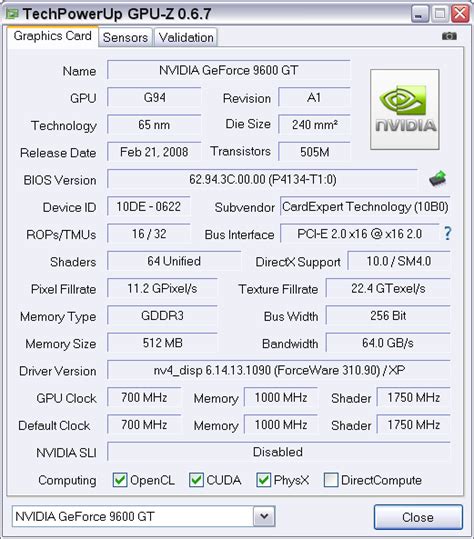Click the Memory Type field GDDR3
The width and height of the screenshot is (474, 539).
pyautogui.click(x=162, y=315)
